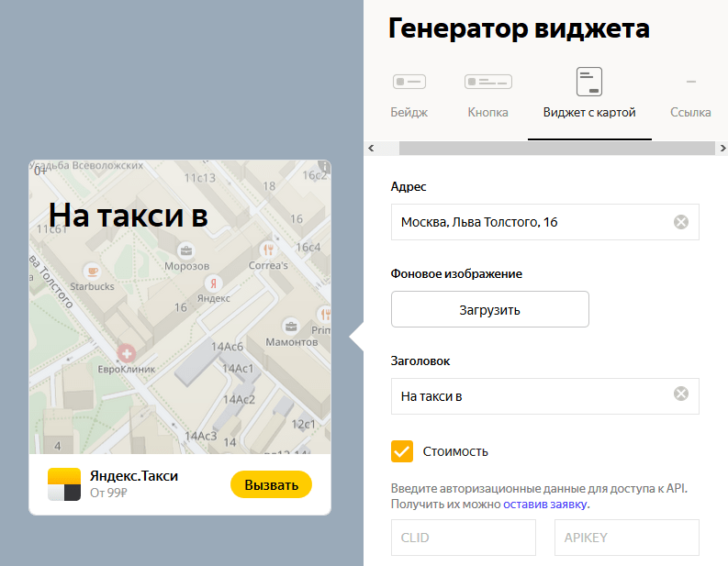Click the 16с4 building label on the map
This screenshot has height=566, width=728.
pyautogui.click(x=308, y=248)
